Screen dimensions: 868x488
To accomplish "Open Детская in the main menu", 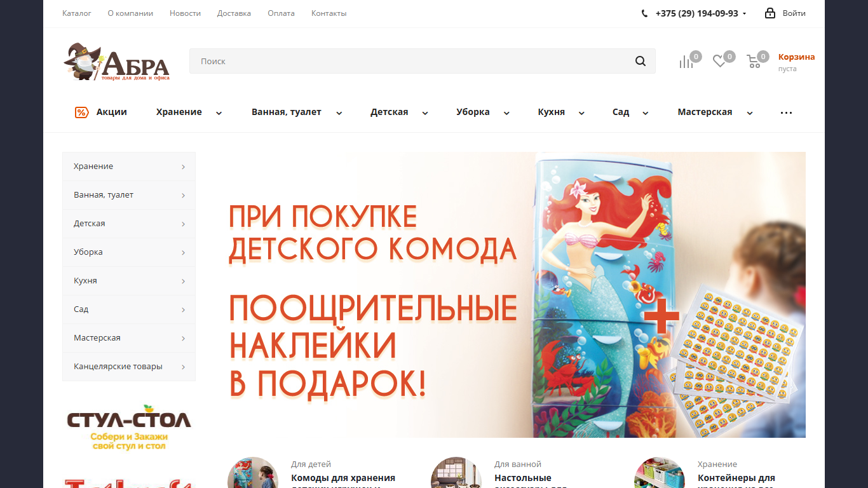I will coord(390,112).
